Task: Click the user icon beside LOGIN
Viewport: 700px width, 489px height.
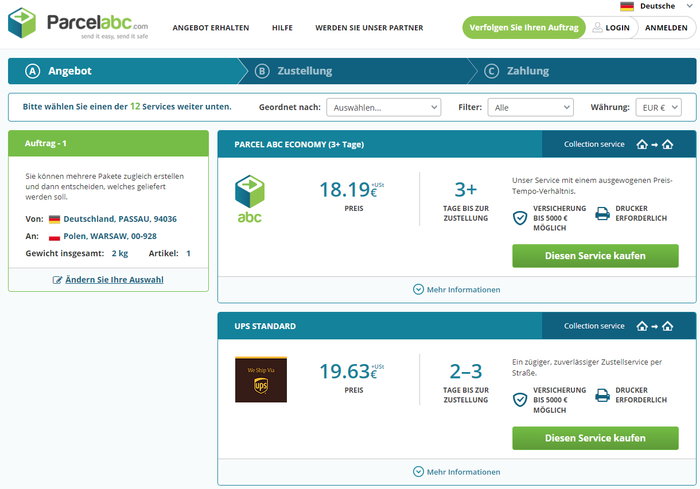Action: [x=597, y=28]
